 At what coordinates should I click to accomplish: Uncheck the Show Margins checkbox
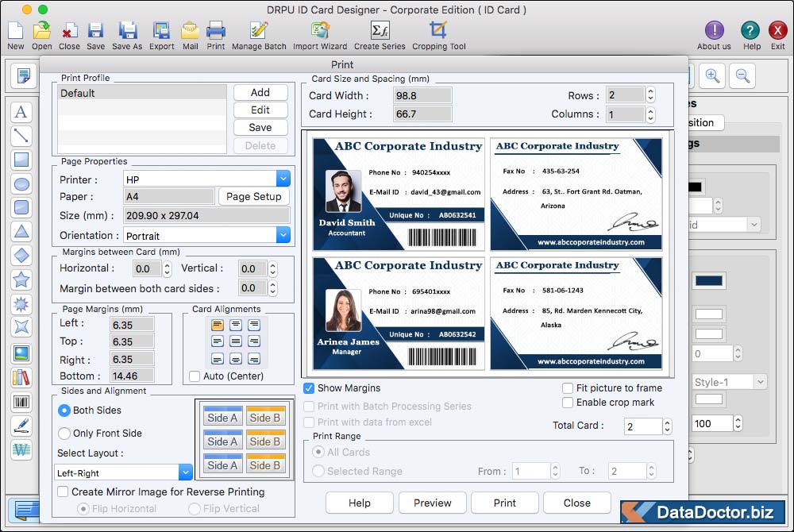tap(308, 388)
